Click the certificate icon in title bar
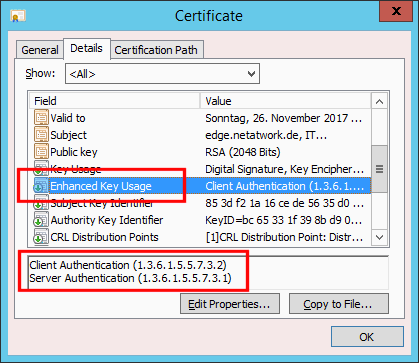The image size is (419, 363). pyautogui.click(x=18, y=16)
